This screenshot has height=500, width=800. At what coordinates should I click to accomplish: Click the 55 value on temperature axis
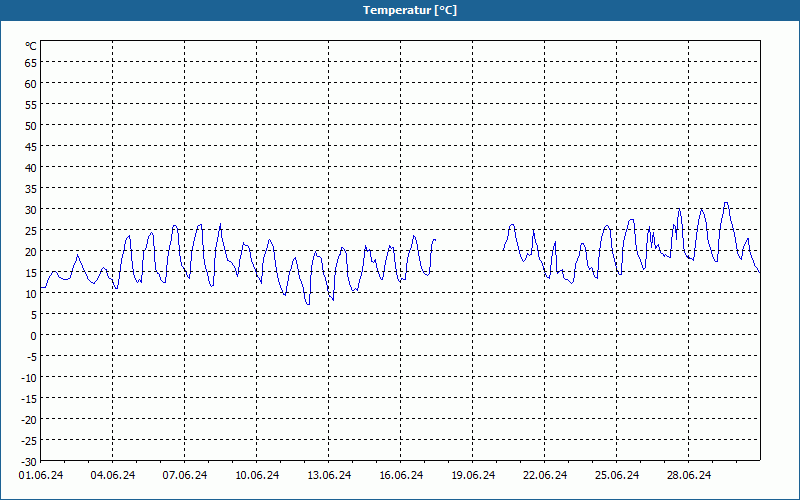[31, 105]
